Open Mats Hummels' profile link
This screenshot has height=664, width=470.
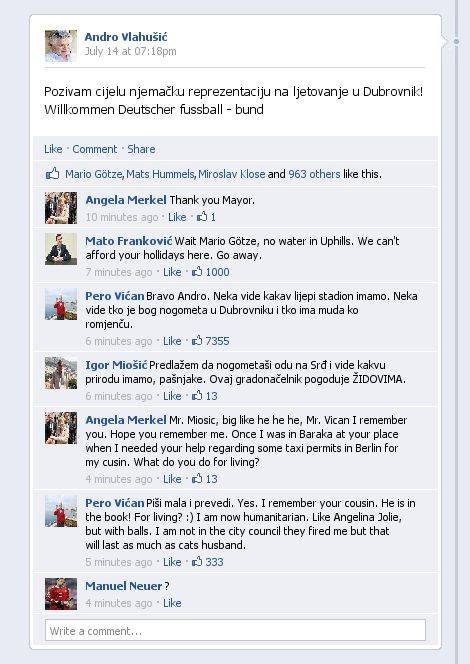[160, 174]
